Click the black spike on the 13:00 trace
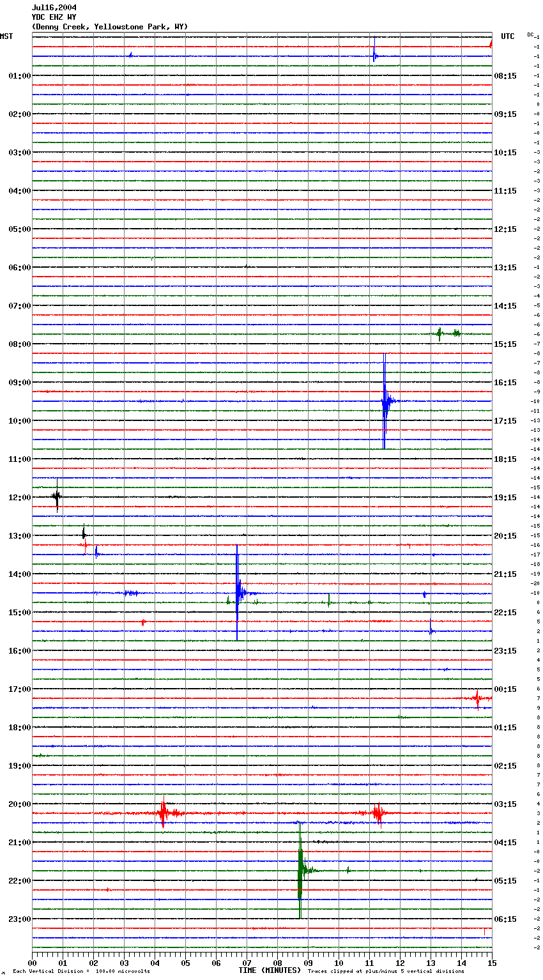This screenshot has width=543, height=980. coord(84,532)
